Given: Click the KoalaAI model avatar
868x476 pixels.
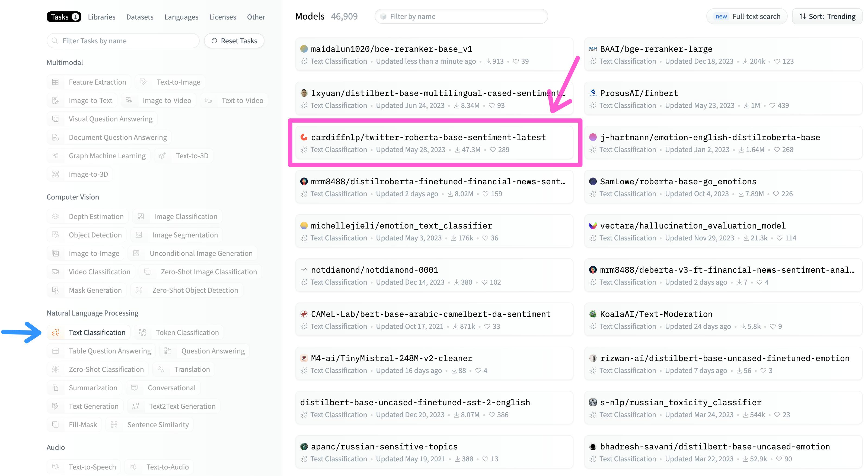Looking at the screenshot, I should click(593, 314).
